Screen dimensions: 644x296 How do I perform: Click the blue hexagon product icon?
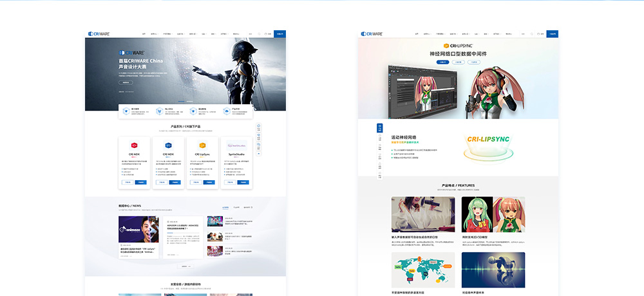point(168,145)
